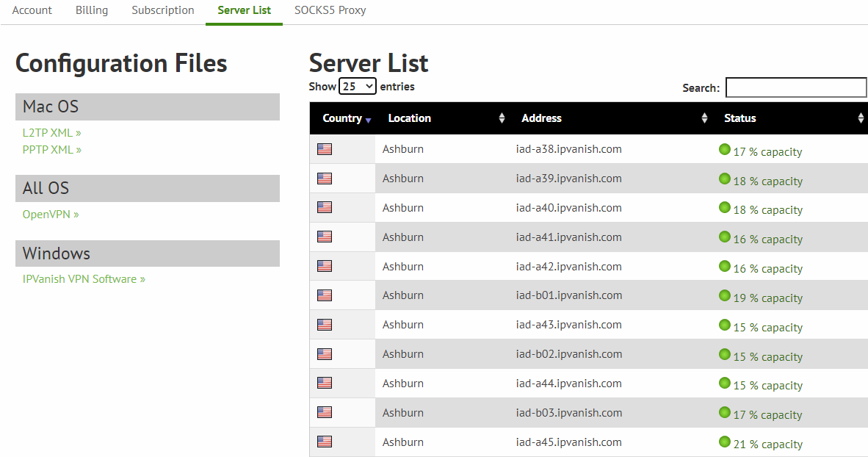Download the L2TP XML configuration
Image resolution: width=868 pixels, height=457 pixels.
51,133
